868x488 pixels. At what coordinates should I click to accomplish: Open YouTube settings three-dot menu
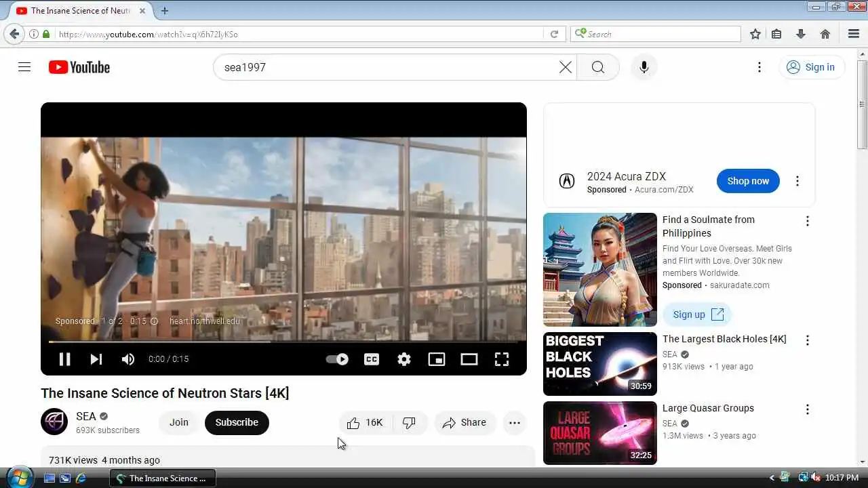pos(759,67)
